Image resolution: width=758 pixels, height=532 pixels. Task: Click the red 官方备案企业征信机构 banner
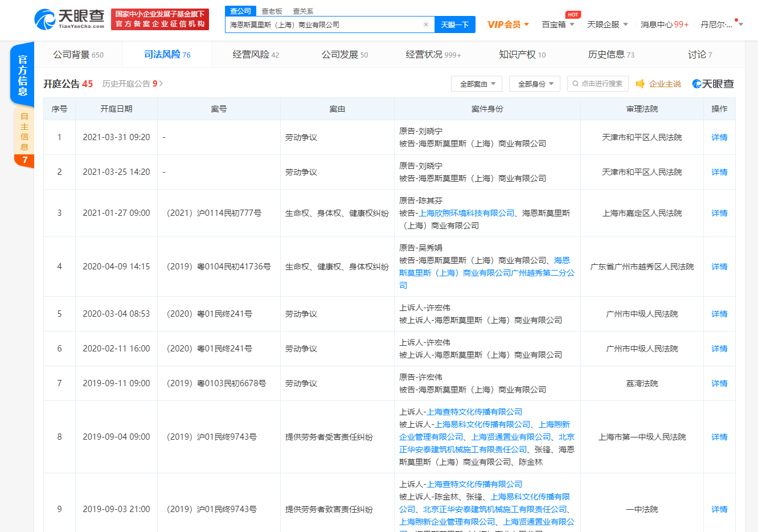(160, 19)
